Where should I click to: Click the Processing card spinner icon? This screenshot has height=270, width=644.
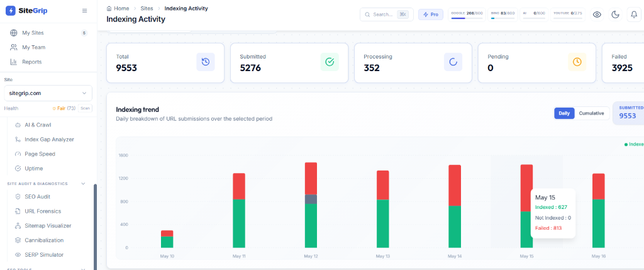pyautogui.click(x=453, y=62)
